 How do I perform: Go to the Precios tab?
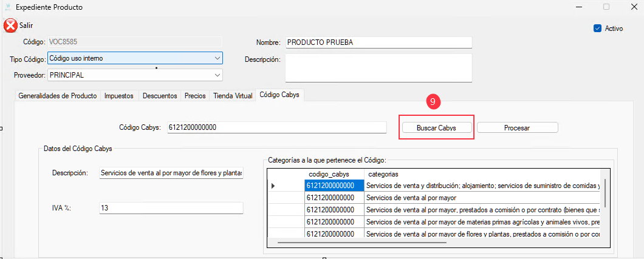[195, 96]
